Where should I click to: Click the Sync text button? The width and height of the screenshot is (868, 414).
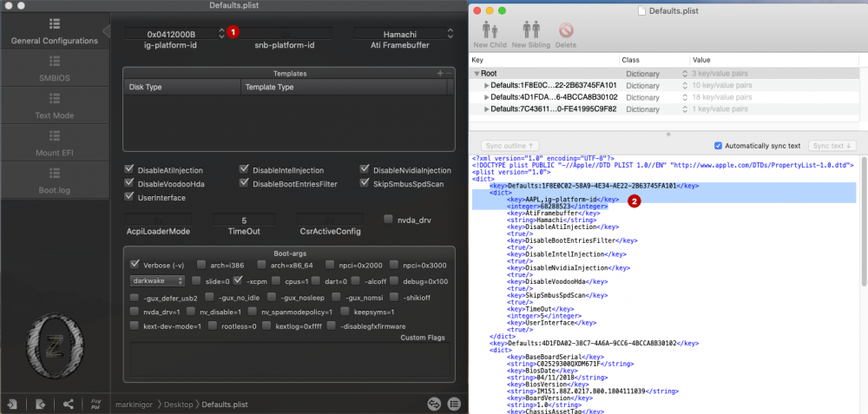pos(832,146)
